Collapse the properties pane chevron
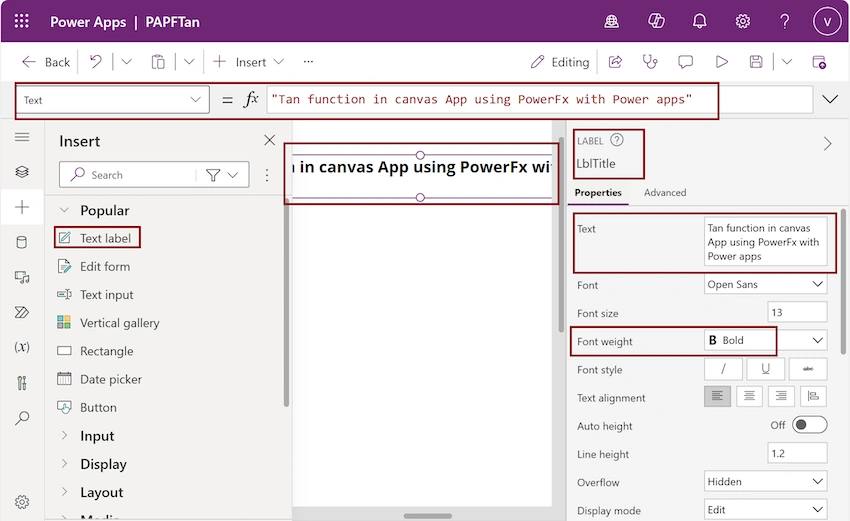The width and height of the screenshot is (850, 521). pyautogui.click(x=827, y=144)
